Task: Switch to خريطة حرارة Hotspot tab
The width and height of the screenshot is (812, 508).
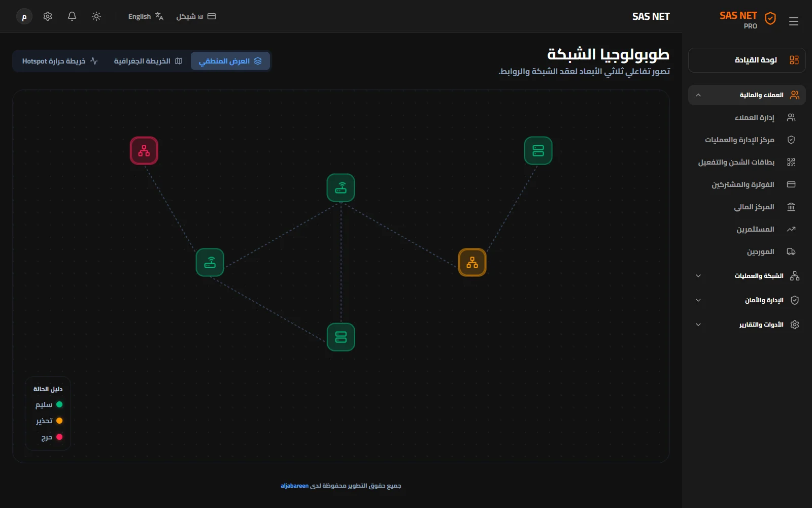Action: [x=60, y=61]
